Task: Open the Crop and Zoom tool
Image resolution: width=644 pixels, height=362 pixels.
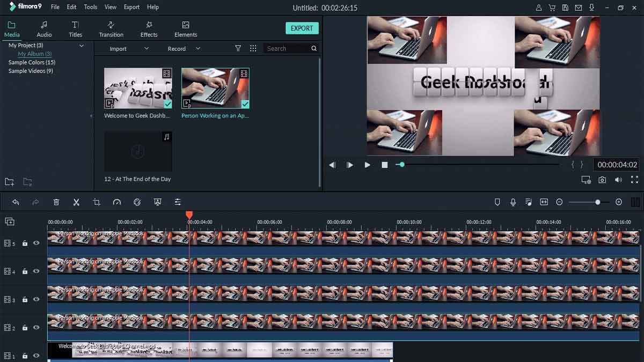Action: click(x=97, y=202)
